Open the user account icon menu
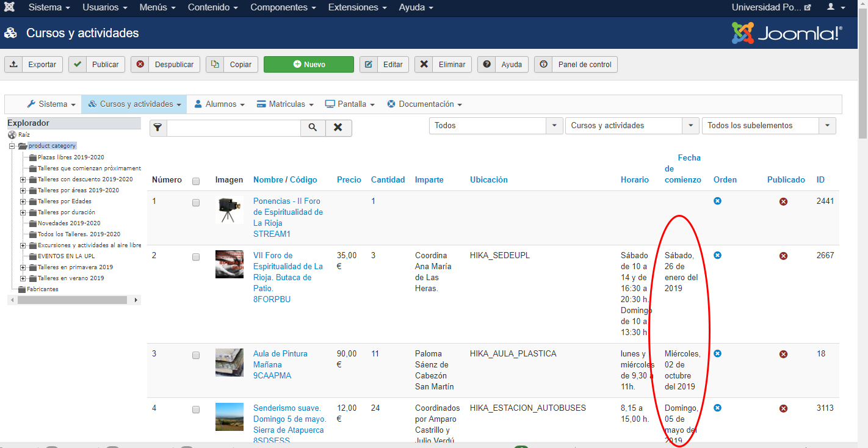The width and height of the screenshot is (868, 448). click(x=834, y=8)
